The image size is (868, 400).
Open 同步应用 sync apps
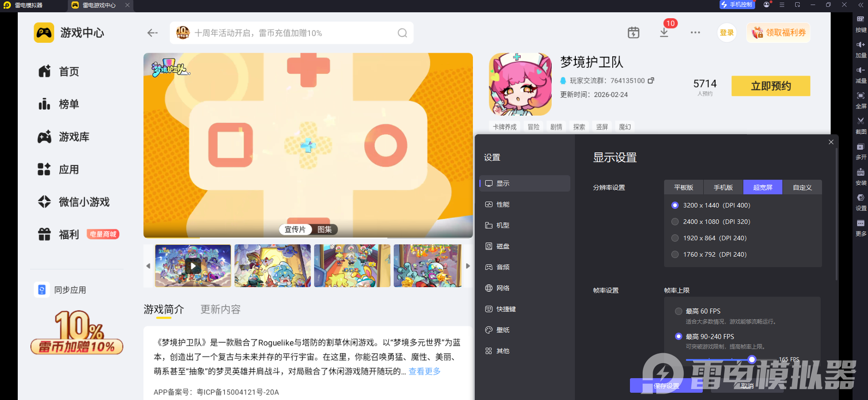coord(61,290)
